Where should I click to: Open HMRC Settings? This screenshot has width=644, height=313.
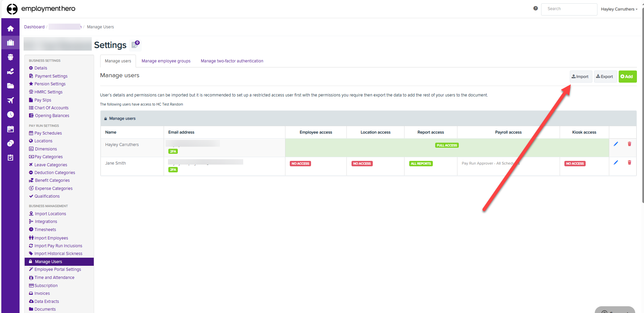pos(46,92)
